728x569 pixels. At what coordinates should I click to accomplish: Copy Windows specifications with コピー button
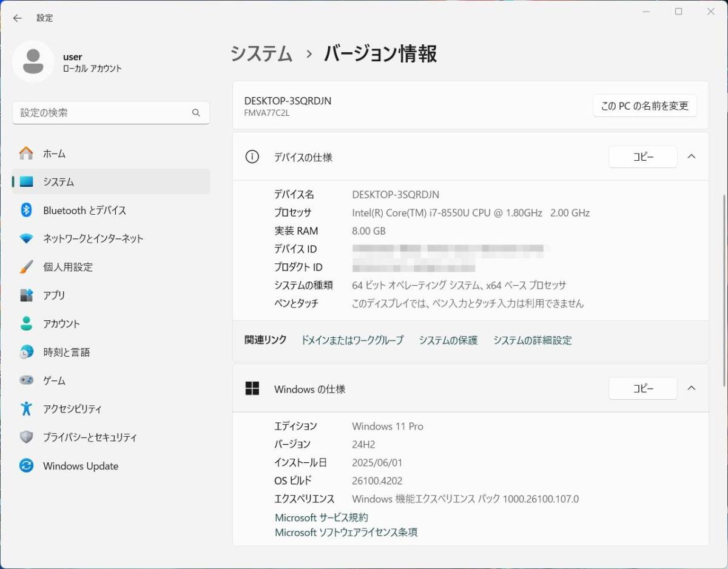click(643, 388)
